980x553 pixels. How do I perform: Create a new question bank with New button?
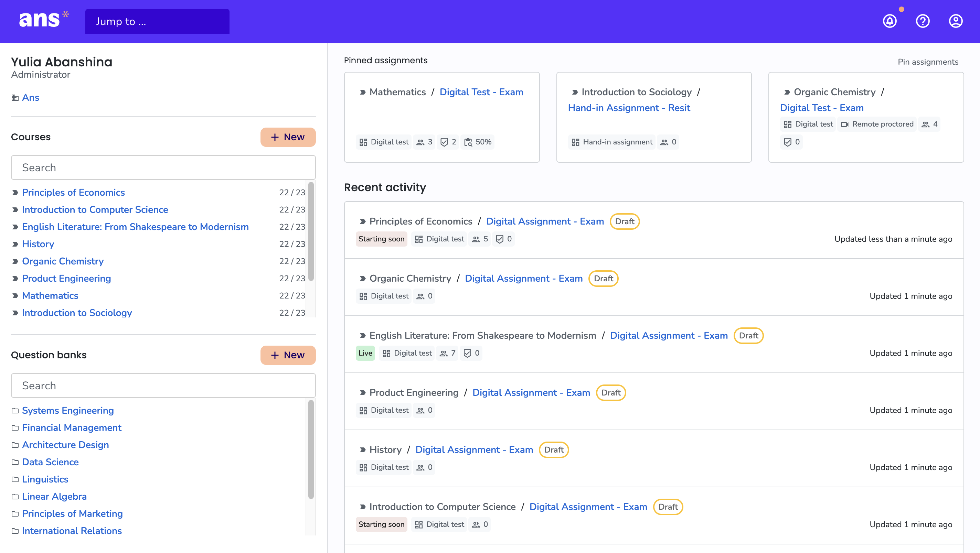click(x=288, y=355)
